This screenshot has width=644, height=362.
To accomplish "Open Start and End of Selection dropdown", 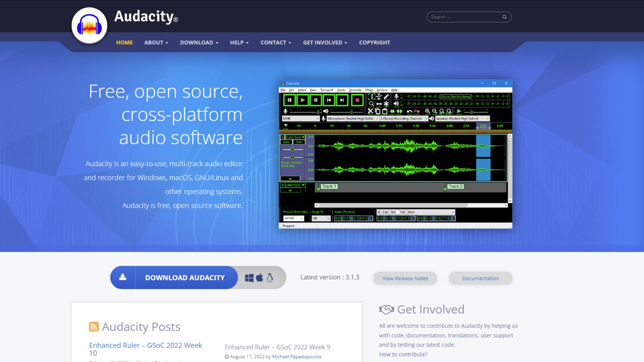I will point(416,212).
